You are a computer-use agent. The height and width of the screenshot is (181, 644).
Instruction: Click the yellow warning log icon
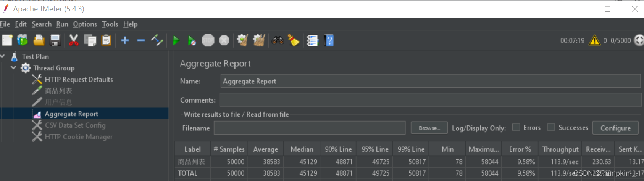(594, 40)
